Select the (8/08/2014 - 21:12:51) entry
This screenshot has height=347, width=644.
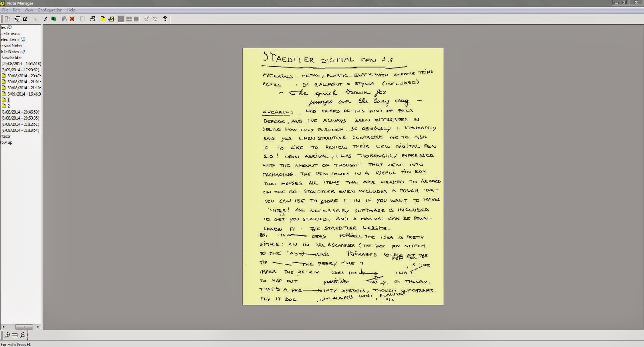pos(20,124)
